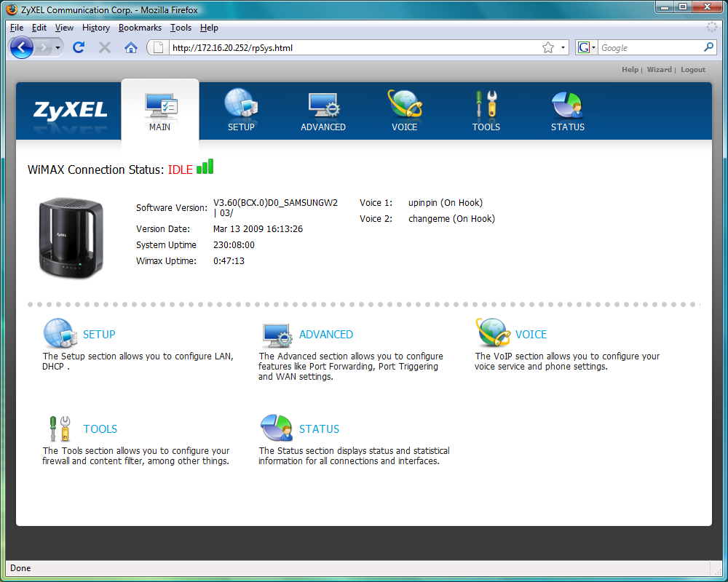Click Voice 1 value upinpin (On Hook)
Viewport: 728px width, 582px height.
tap(446, 203)
